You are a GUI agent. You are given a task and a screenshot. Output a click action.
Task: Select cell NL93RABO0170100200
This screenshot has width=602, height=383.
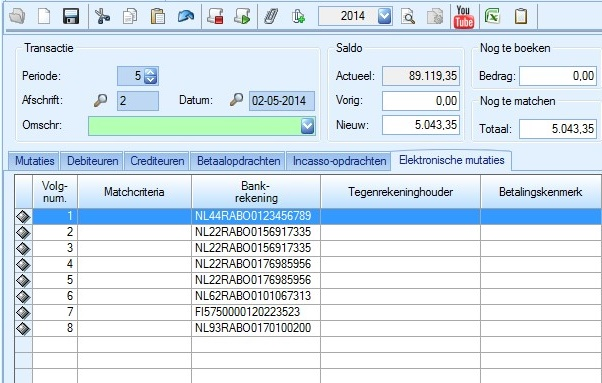[x=256, y=329]
